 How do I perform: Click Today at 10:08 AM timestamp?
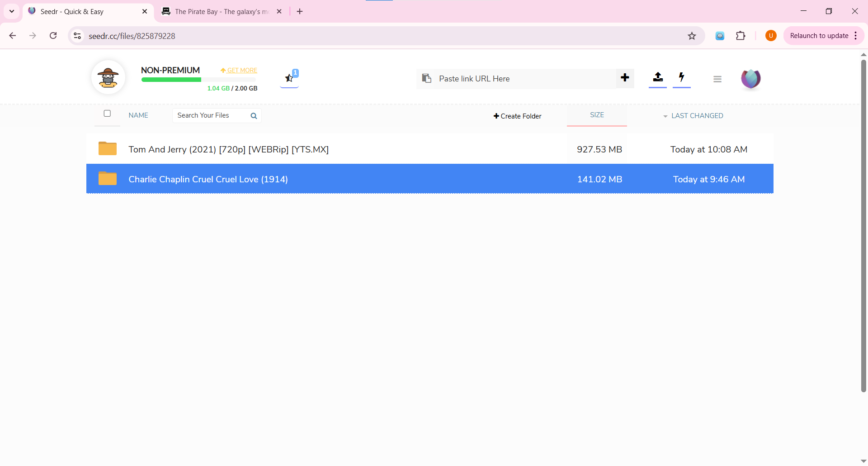coord(708,149)
